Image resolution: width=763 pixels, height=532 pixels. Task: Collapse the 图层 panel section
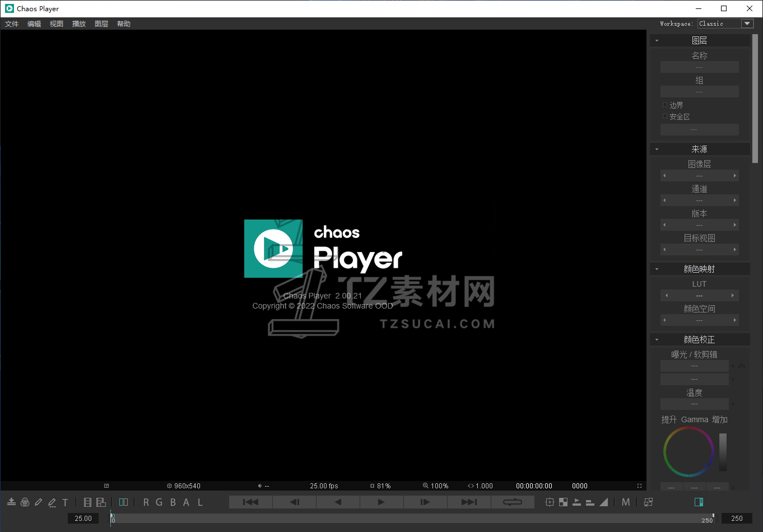pyautogui.click(x=657, y=40)
